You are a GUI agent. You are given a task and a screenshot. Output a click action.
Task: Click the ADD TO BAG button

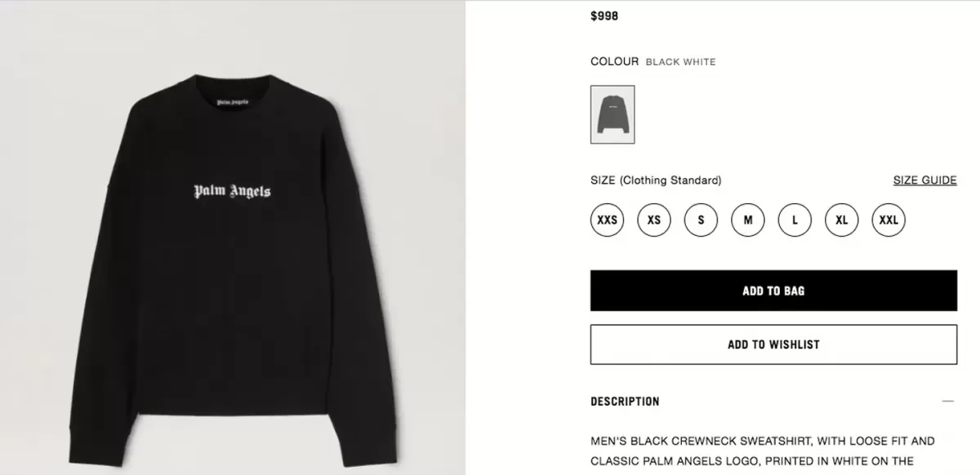click(x=773, y=291)
